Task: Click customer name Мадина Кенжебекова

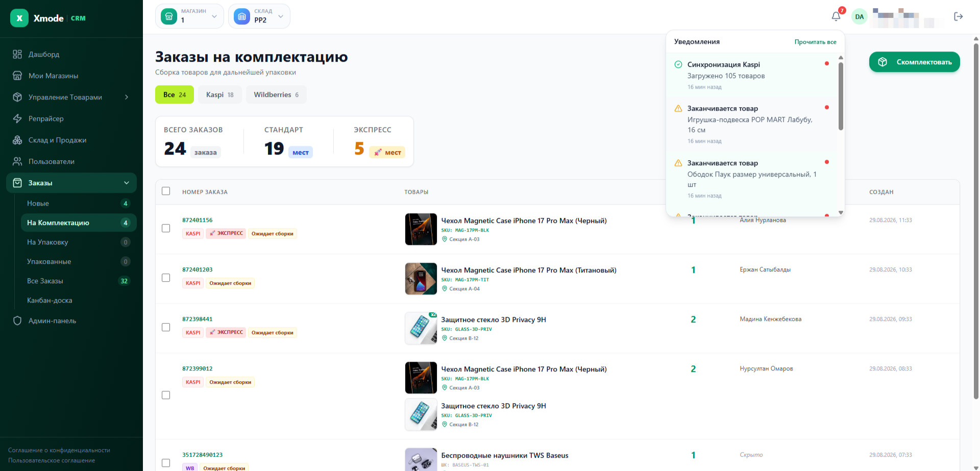Action: pos(771,319)
